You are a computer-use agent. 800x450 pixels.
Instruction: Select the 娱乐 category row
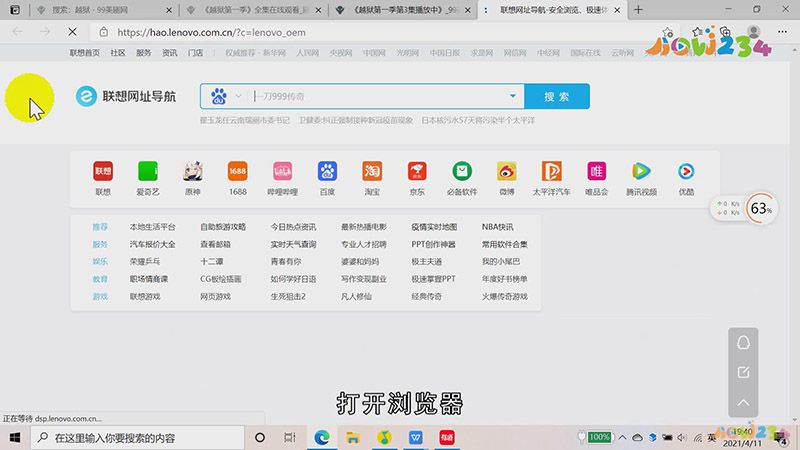click(x=100, y=261)
